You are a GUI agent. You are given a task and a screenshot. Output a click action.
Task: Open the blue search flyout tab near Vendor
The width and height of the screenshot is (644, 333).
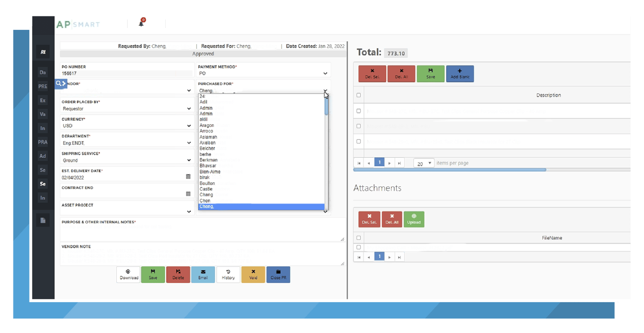point(61,83)
